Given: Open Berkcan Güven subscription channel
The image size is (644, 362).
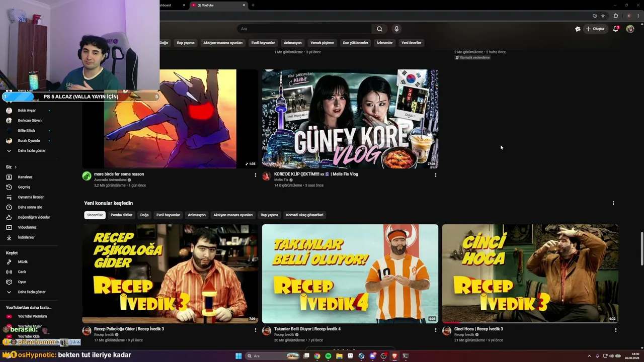Looking at the screenshot, I should click(x=30, y=121).
